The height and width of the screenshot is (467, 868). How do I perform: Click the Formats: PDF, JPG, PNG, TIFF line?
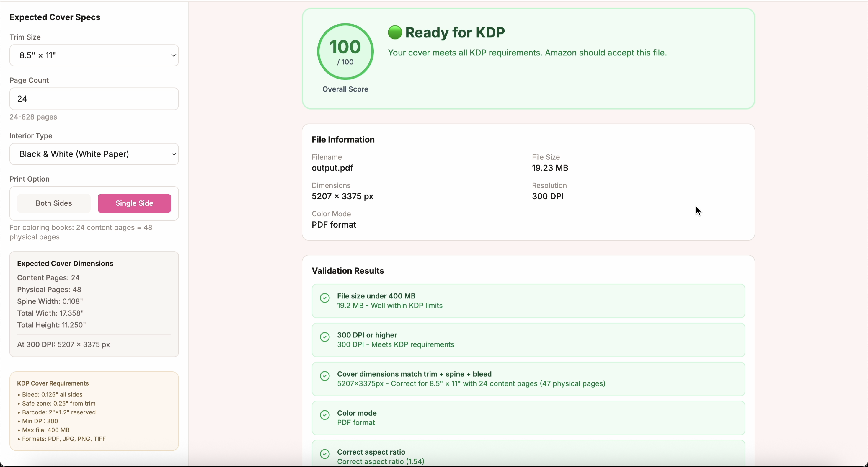(x=62, y=439)
